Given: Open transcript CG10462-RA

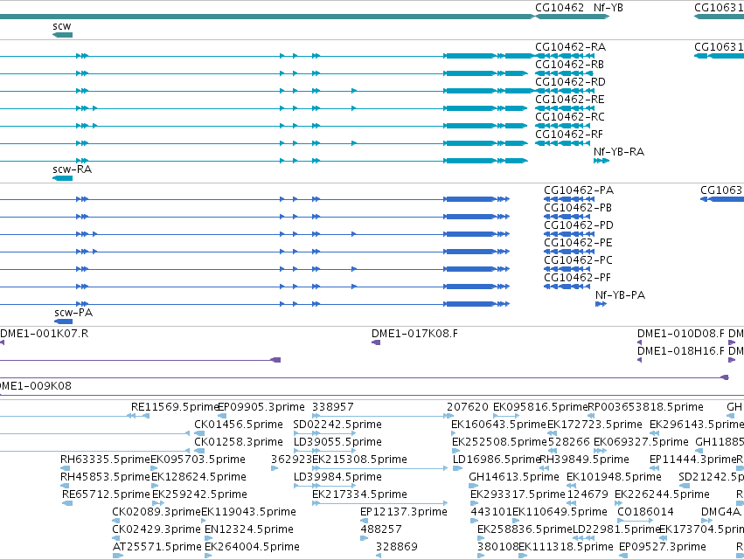Looking at the screenshot, I should click(x=570, y=47).
